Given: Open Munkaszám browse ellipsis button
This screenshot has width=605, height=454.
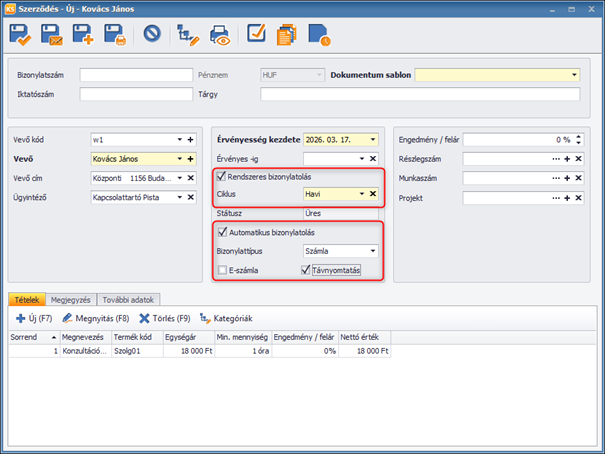Looking at the screenshot, I should pos(556,178).
